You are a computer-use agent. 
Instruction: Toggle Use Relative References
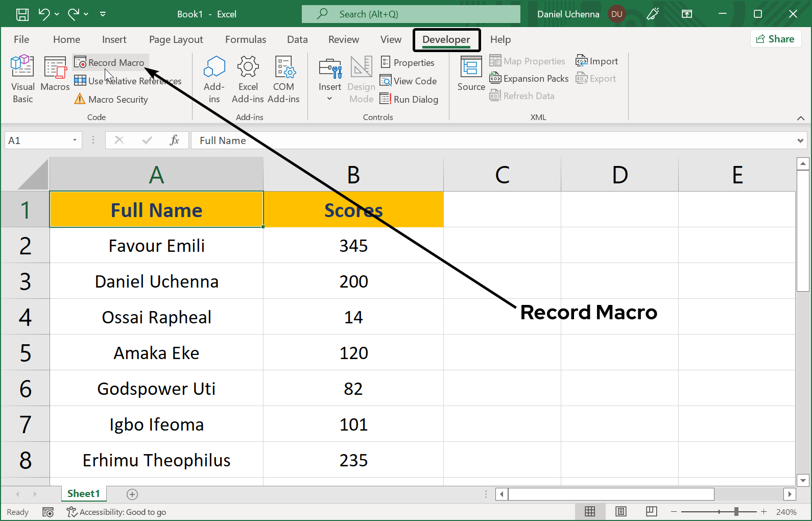click(x=128, y=81)
